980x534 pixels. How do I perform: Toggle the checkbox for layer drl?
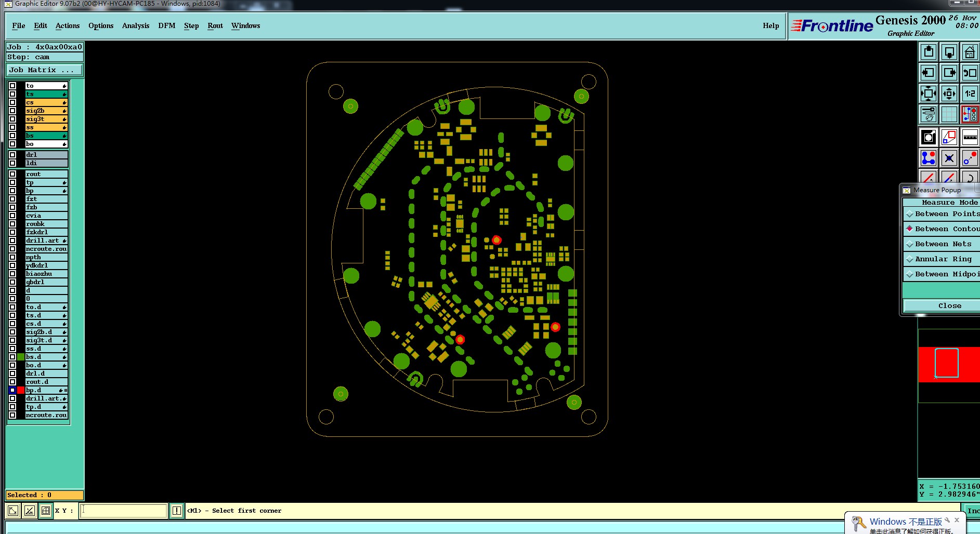tap(12, 155)
